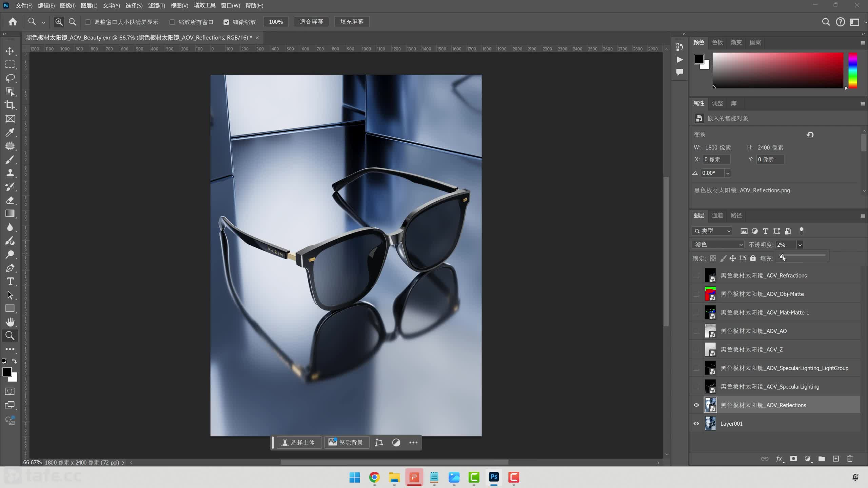This screenshot has height=488, width=868.
Task: Select the Eyedropper tool
Action: point(10,132)
